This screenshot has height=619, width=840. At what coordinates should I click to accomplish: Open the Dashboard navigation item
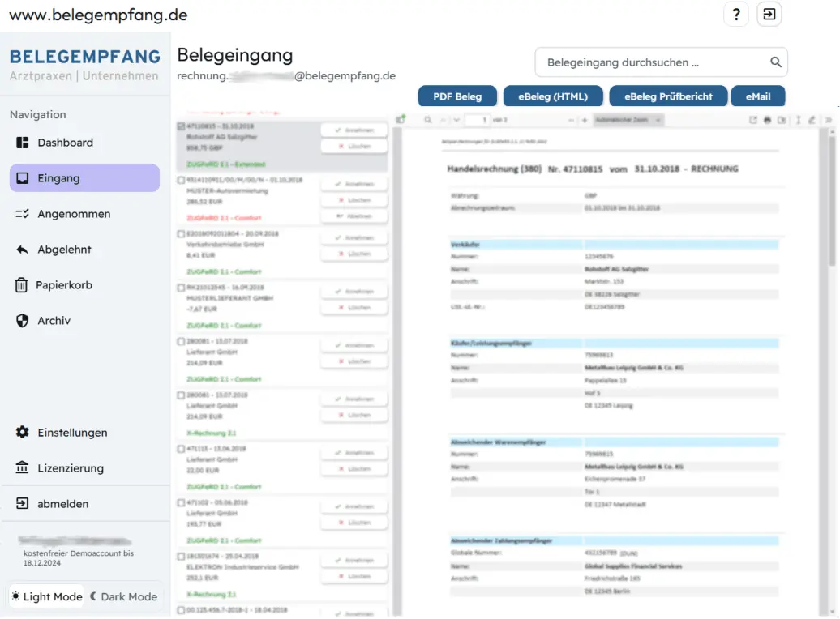(84, 143)
